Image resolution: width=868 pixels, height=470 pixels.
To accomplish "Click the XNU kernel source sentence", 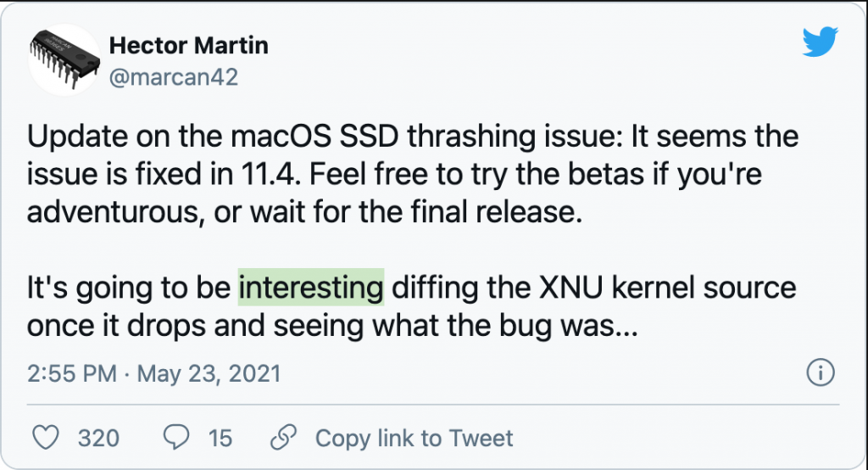I will (411, 306).
